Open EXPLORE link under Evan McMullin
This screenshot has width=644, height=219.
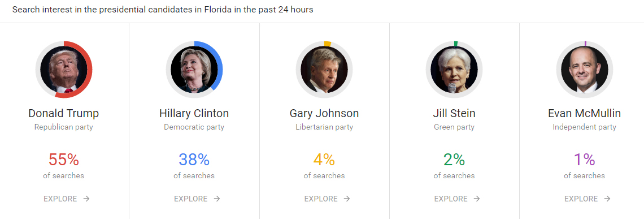tap(588, 199)
